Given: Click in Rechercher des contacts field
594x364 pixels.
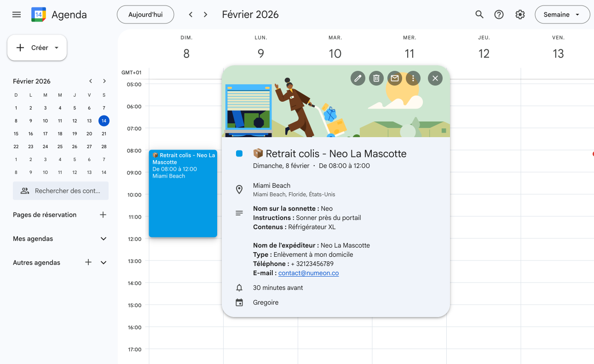Looking at the screenshot, I should (61, 191).
